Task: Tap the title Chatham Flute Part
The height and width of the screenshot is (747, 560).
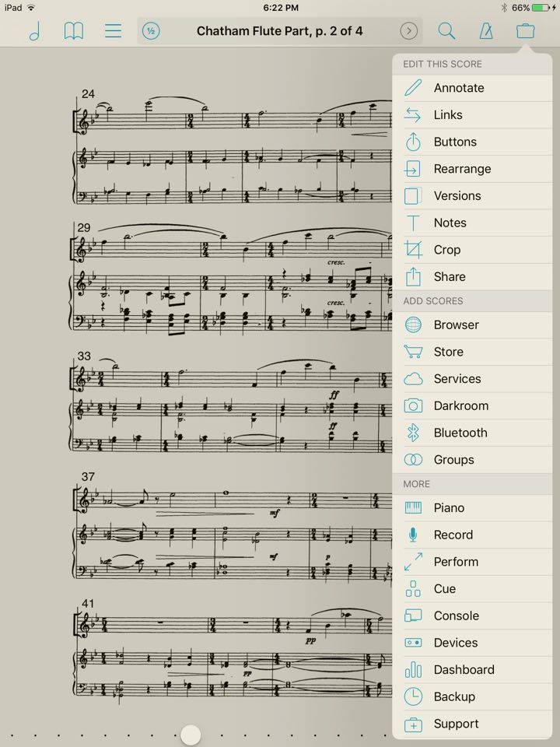Action: click(x=280, y=31)
